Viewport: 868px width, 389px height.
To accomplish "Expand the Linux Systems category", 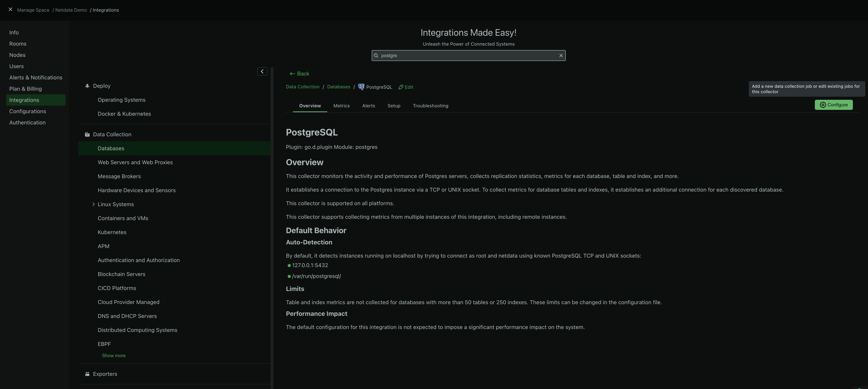I will click(94, 204).
